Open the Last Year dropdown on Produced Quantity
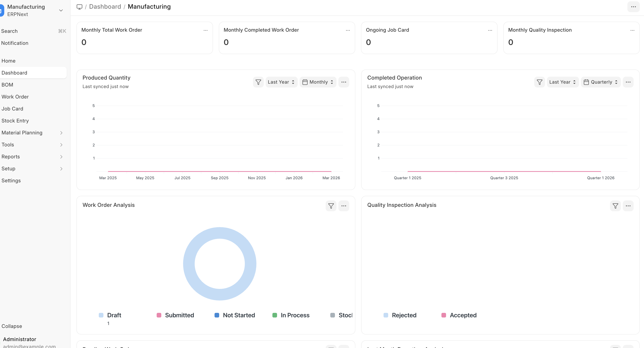 pos(281,82)
